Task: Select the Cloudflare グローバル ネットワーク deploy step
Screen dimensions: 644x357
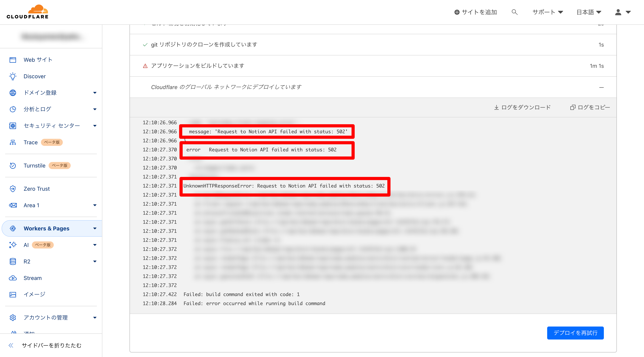Action: pyautogui.click(x=373, y=87)
